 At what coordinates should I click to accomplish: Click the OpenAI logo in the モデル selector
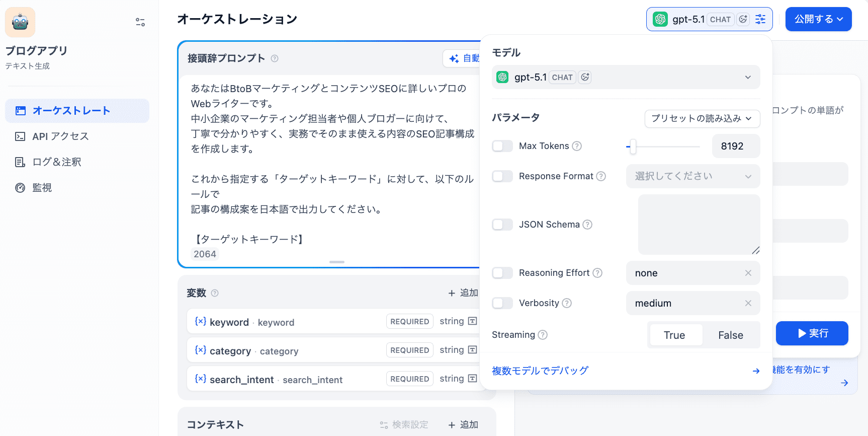(502, 77)
